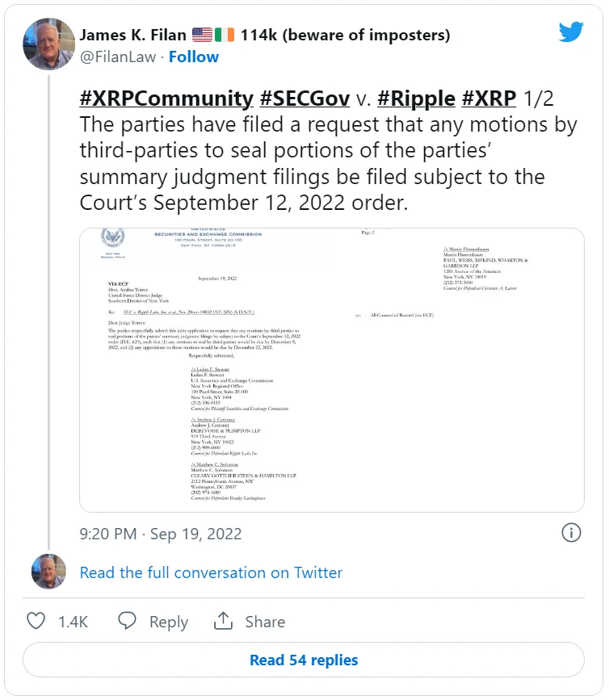Click the Twitter bird logo
609x700 pixels.
[571, 32]
